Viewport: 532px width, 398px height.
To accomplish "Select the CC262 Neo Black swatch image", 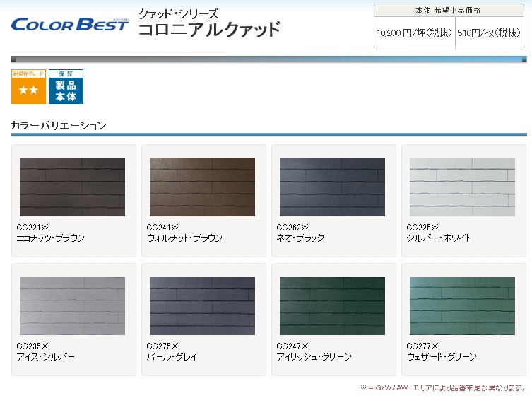I will [x=332, y=187].
